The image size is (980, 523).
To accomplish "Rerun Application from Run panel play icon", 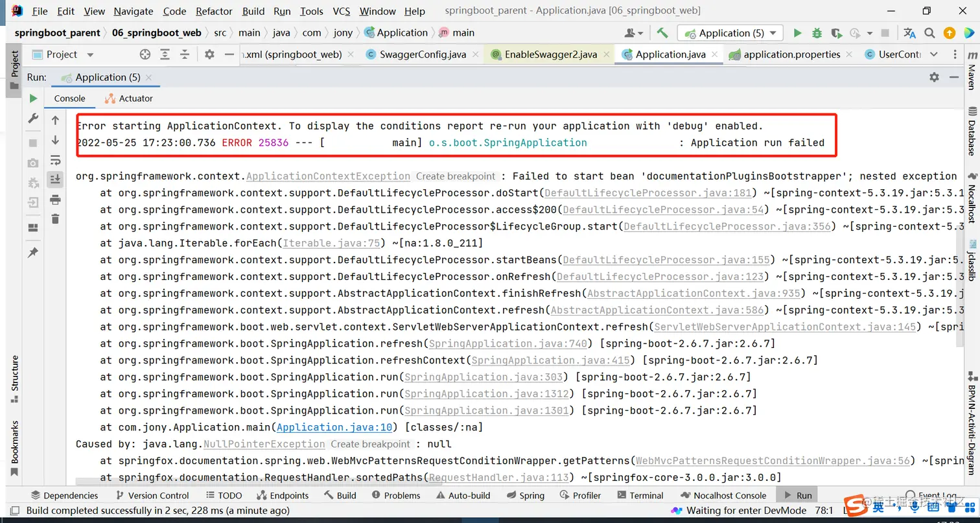I will point(33,99).
